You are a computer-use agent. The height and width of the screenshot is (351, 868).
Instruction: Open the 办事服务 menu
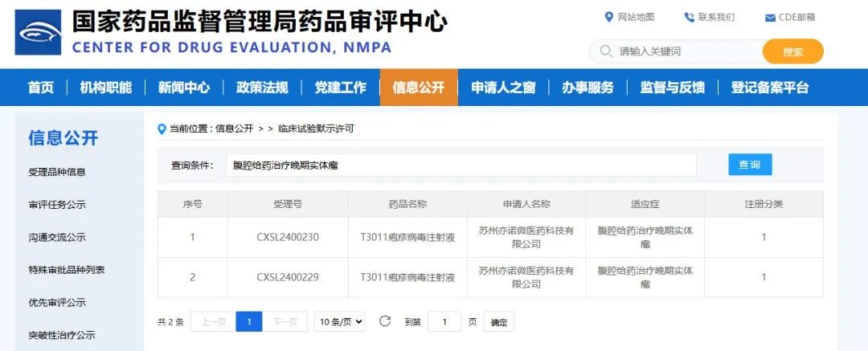588,88
